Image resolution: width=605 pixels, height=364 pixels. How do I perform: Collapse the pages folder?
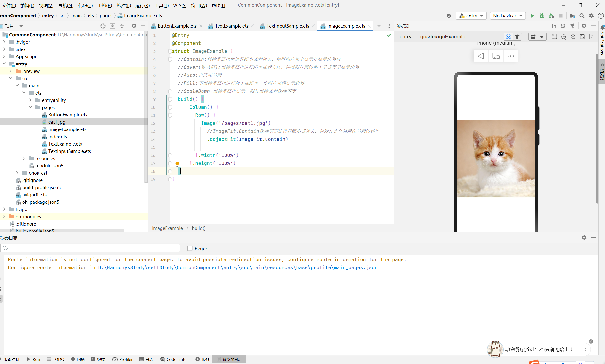click(30, 107)
